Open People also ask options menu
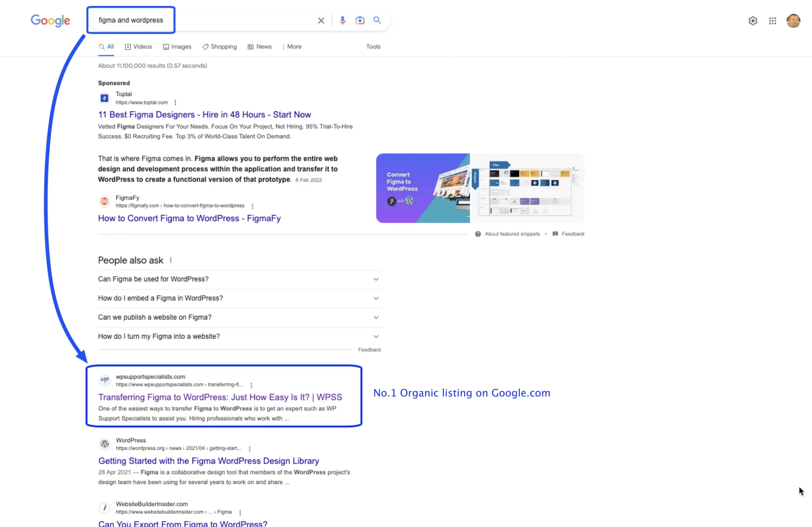Image resolution: width=812 pixels, height=527 pixels. click(171, 260)
